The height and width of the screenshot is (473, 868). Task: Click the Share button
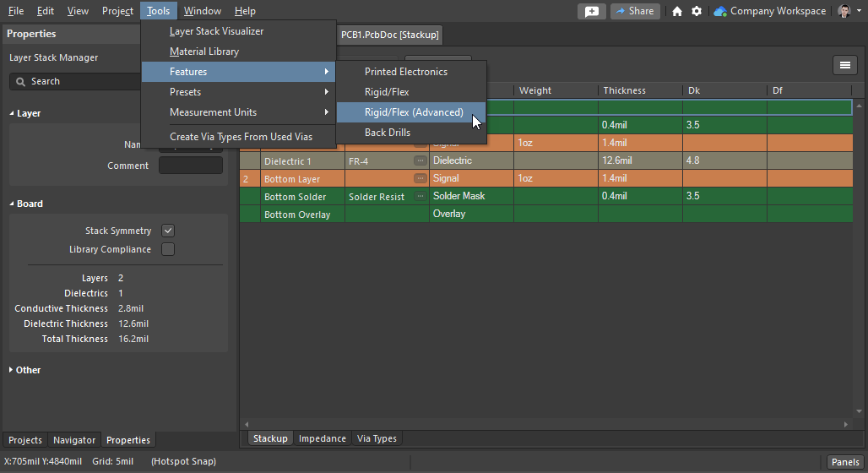coord(634,11)
